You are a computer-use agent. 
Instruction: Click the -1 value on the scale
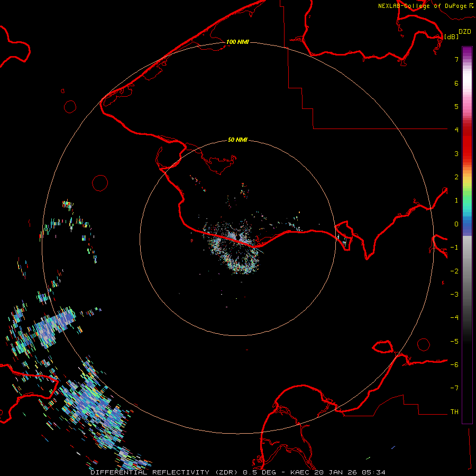[454, 248]
